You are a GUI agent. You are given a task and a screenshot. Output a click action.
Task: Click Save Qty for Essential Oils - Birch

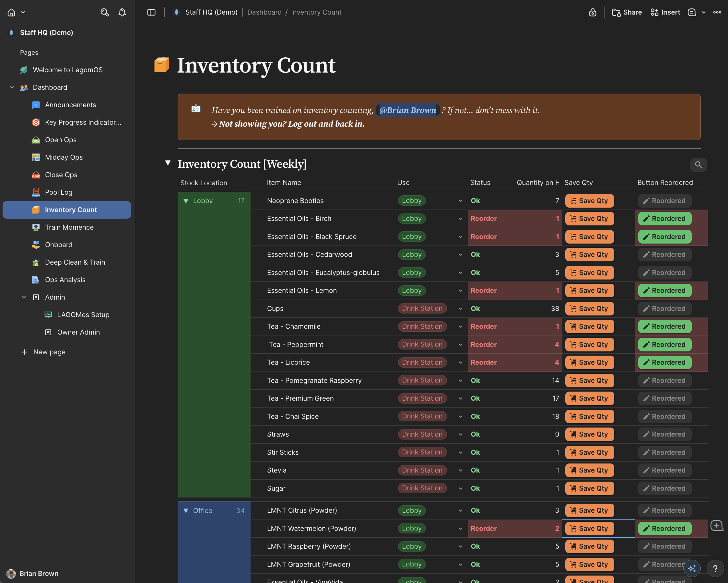coord(589,219)
